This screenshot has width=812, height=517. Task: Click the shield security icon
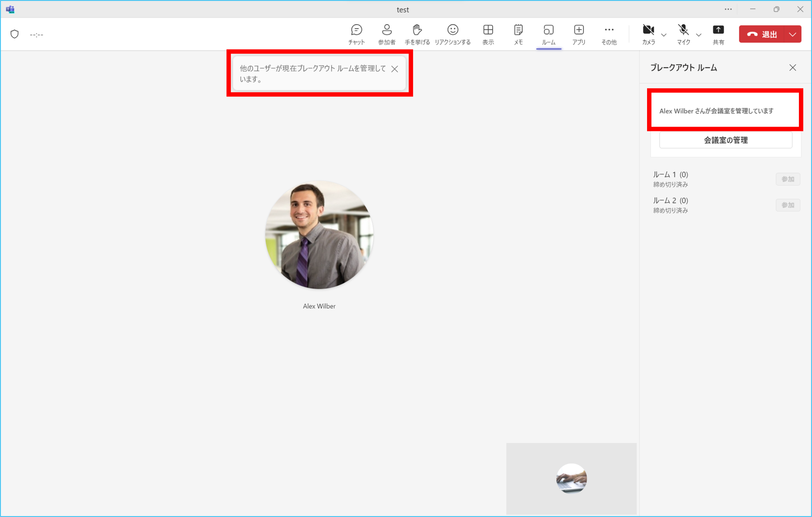pos(15,34)
